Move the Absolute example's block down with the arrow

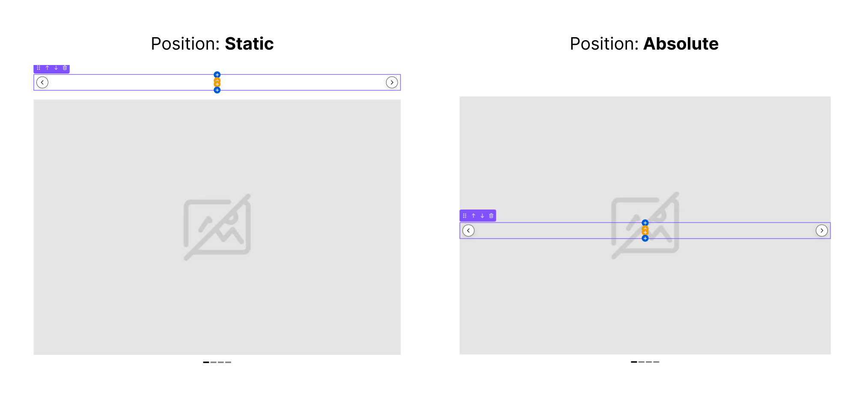coord(482,216)
